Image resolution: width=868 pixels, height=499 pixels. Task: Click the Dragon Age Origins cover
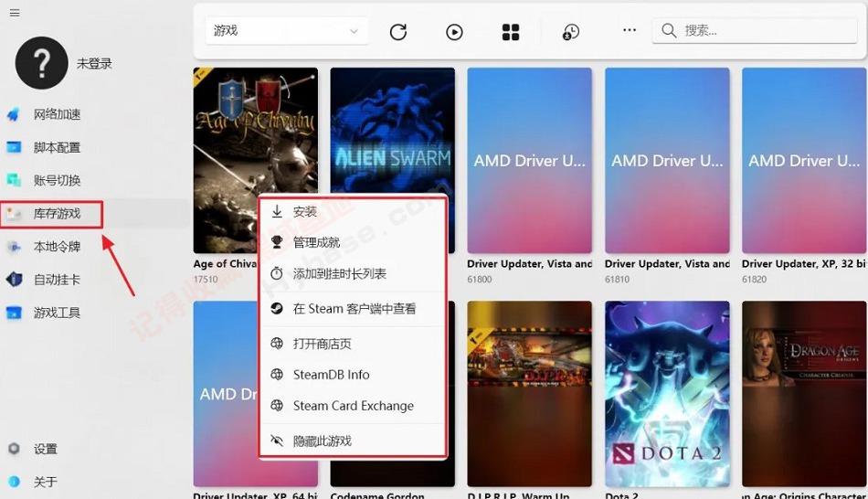click(804, 394)
